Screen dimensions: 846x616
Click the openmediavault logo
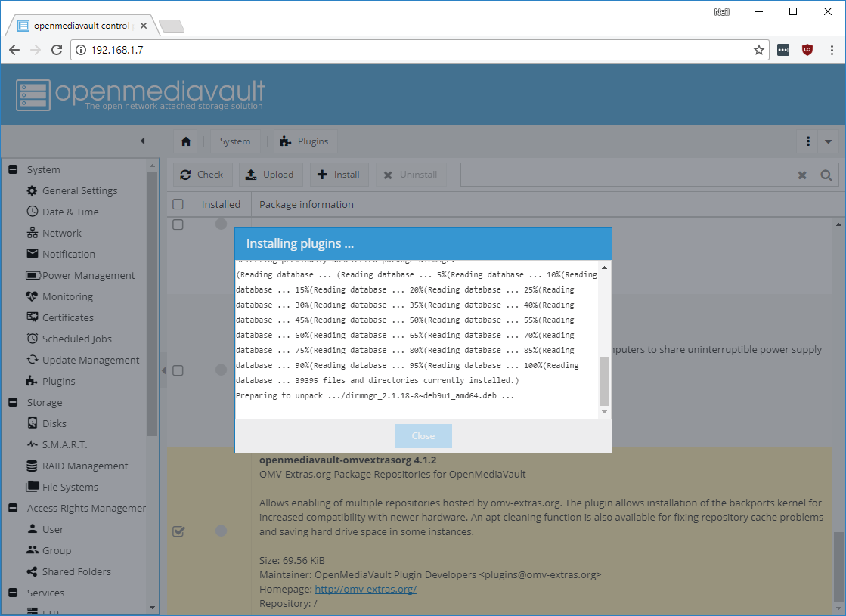coord(141,94)
